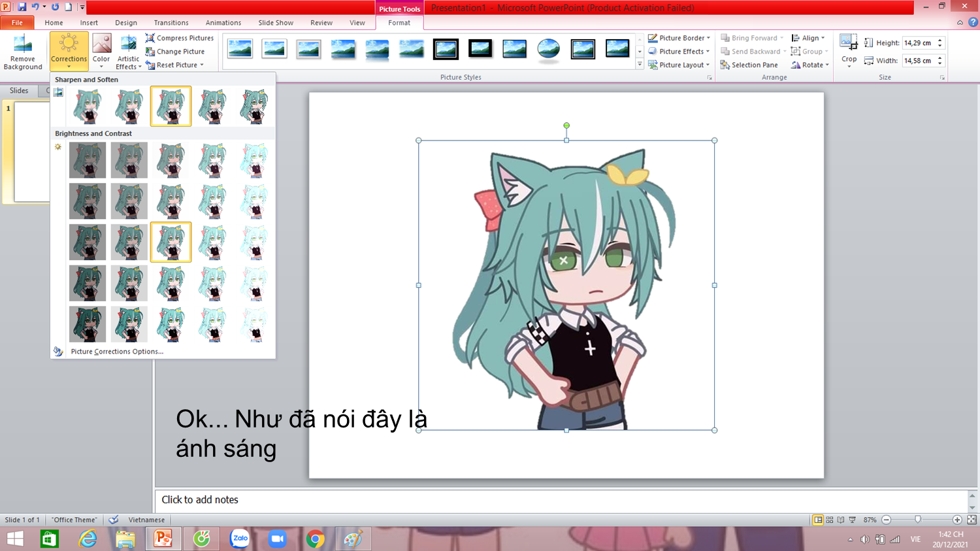Click fit slide to window icon
Viewport: 980px width, 551px height.
[x=972, y=520]
